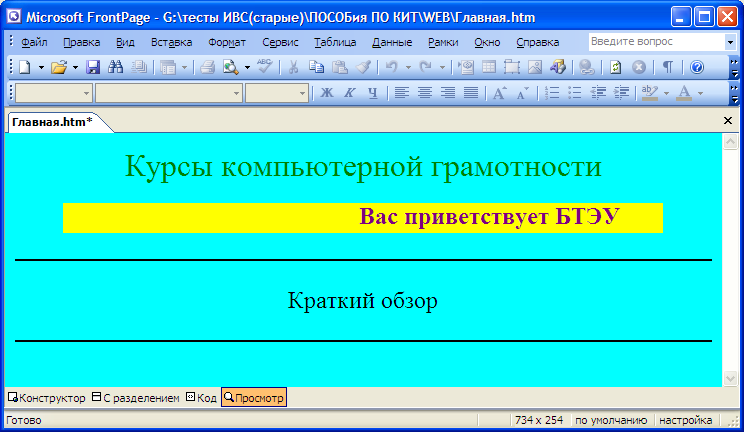Viewport: 744px width, 432px height.
Task: Click the Paste clipboard icon
Action: (x=340, y=67)
